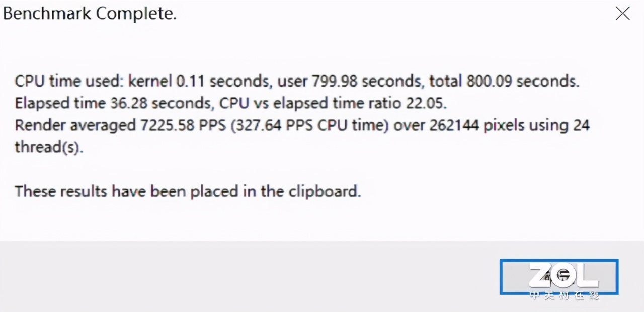
Task: Click the Benchmark Complete title text
Action: 90,14
